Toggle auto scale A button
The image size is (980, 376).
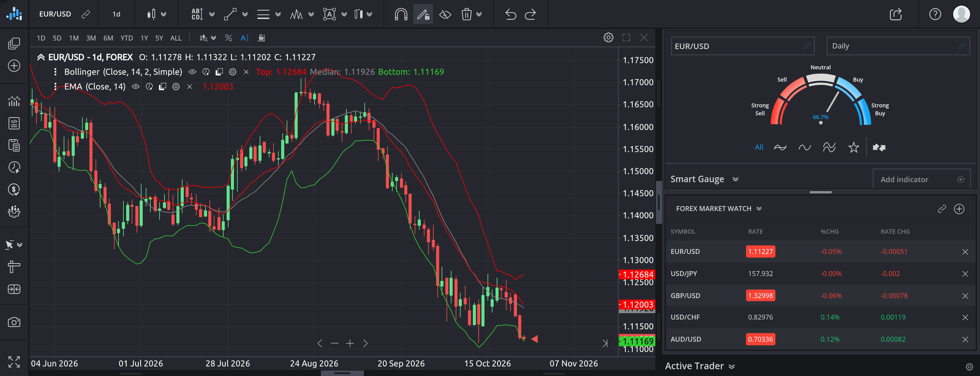tap(244, 38)
